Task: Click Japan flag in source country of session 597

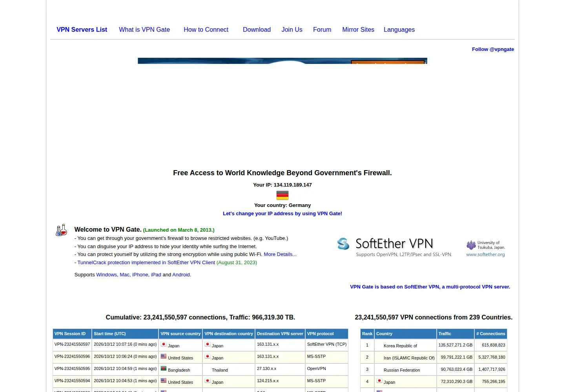Action: click(x=164, y=344)
